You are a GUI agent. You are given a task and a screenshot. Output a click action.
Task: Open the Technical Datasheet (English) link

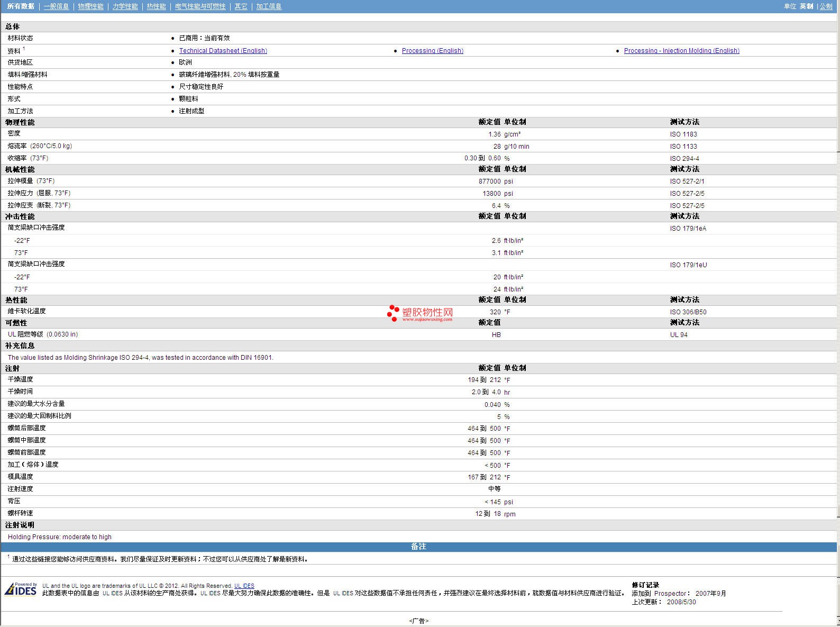(223, 51)
